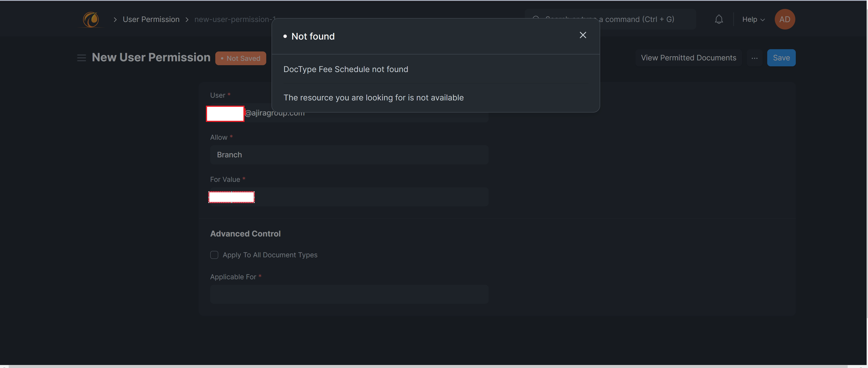Dismiss the Not found dialog
The height and width of the screenshot is (368, 868).
(x=583, y=35)
